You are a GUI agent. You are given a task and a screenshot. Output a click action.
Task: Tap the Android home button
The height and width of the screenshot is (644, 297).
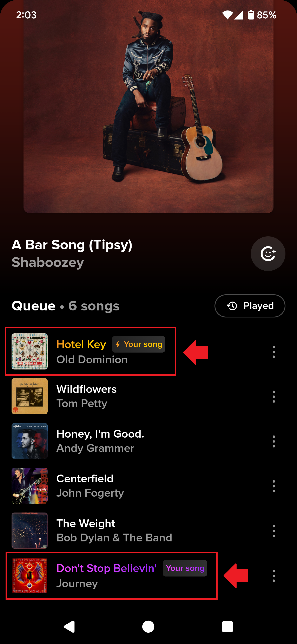pos(148,626)
